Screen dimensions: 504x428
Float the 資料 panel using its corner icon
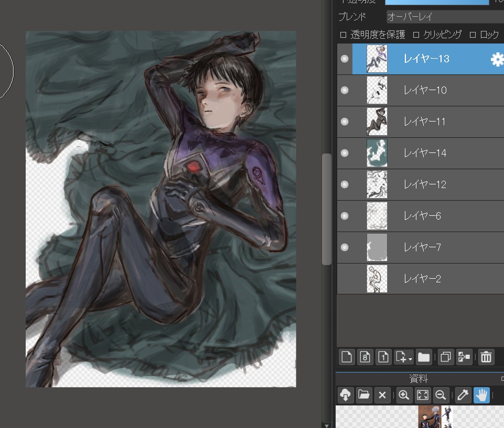[502, 379]
